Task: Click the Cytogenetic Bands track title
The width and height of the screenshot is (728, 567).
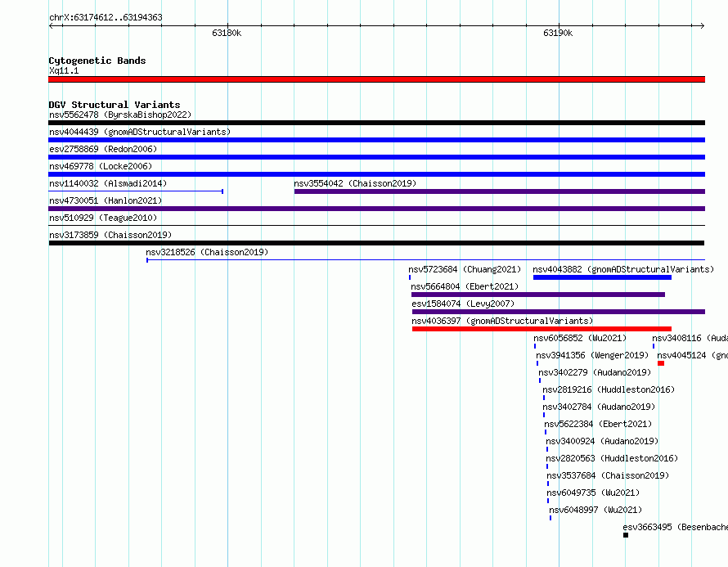Action: tap(97, 61)
